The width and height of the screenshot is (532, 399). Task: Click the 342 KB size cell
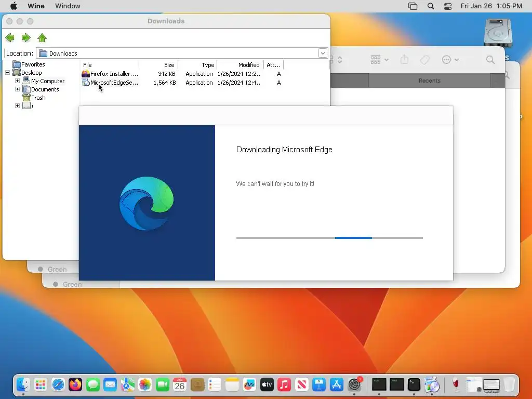point(167,74)
